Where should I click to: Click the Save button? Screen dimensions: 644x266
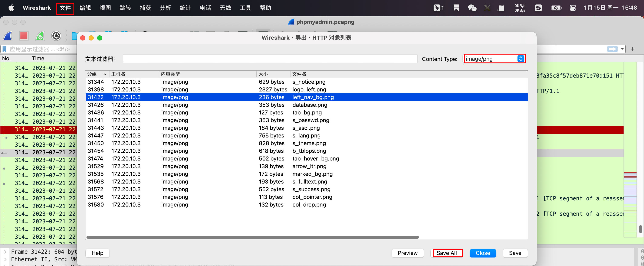[515, 253]
